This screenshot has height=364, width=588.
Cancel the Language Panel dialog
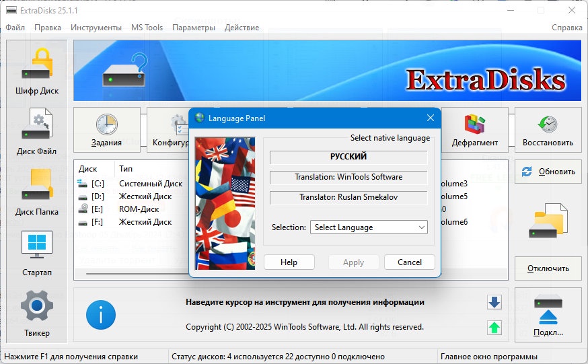pyautogui.click(x=410, y=262)
